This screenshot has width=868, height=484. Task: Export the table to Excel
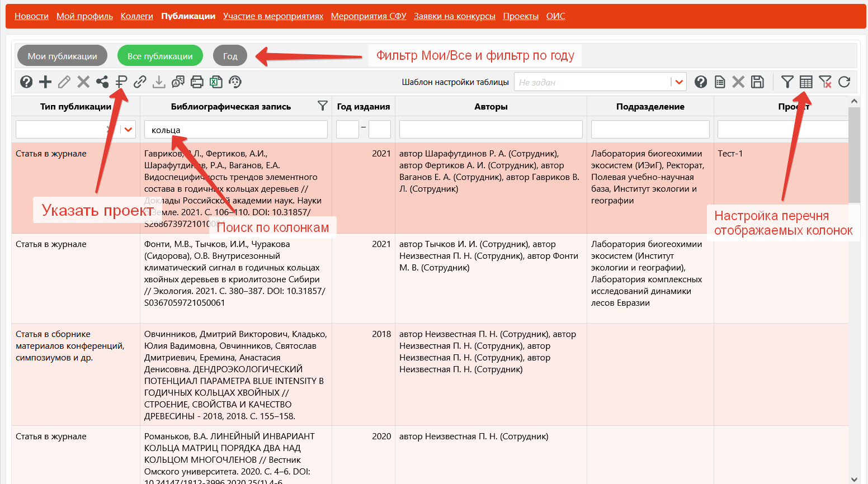pos(216,82)
